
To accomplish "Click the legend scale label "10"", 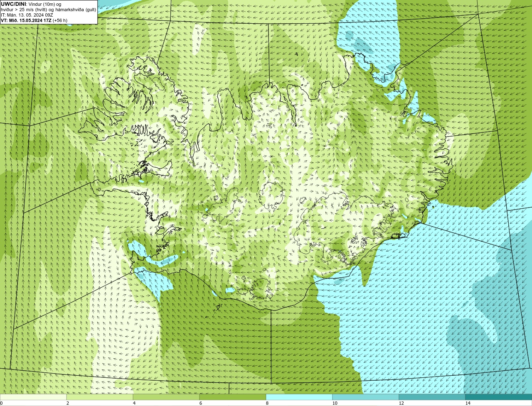I will [335, 403].
